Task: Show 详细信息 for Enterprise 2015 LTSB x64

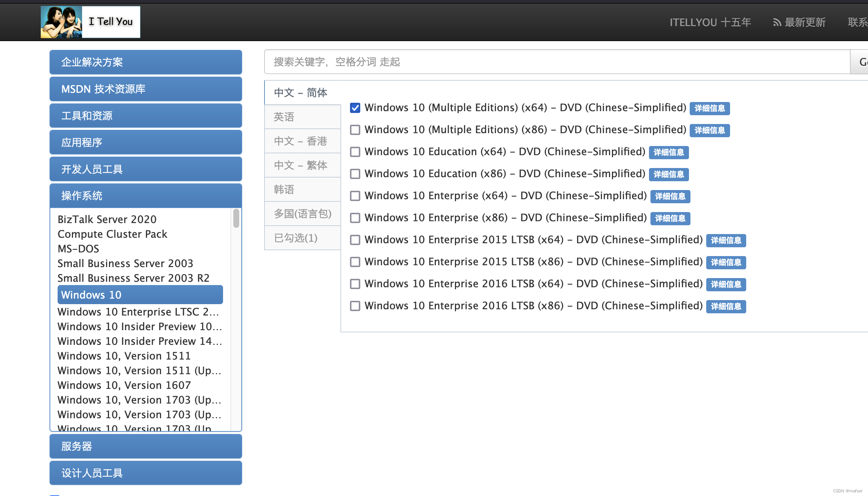Action: 726,240
